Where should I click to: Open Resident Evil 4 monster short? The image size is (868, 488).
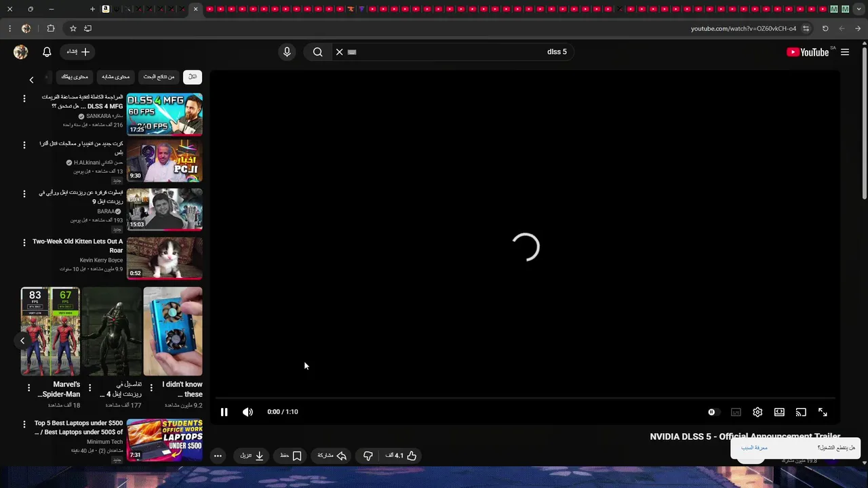[x=112, y=331]
